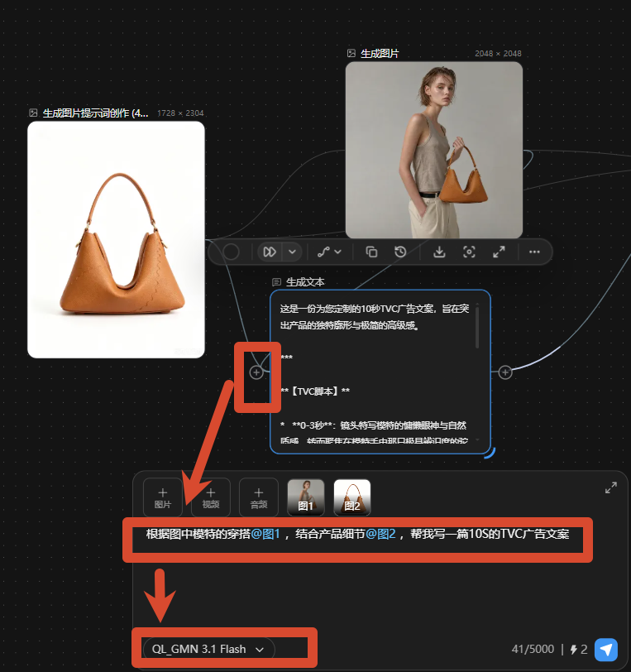The height and width of the screenshot is (672, 631).
Task: Expand image to fullscreen via toolbar arrows
Action: 499,252
